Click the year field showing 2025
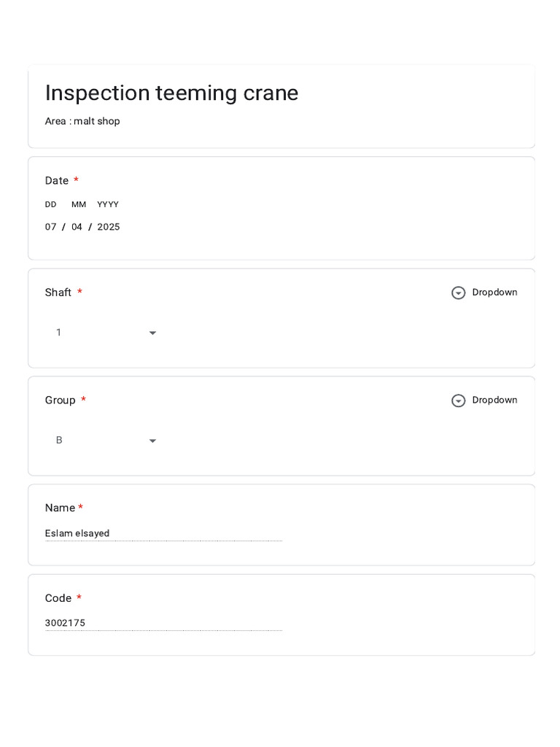The width and height of the screenshot is (560, 747). tap(109, 228)
